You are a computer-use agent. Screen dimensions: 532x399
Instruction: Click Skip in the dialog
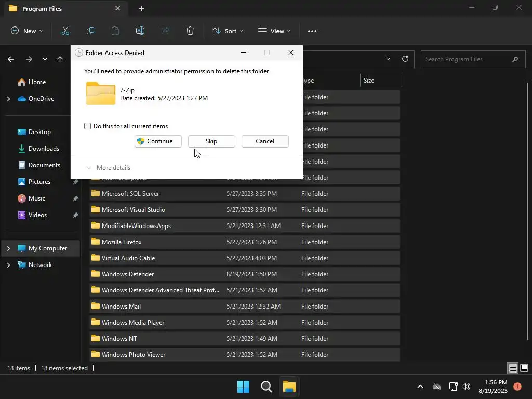[x=211, y=141]
